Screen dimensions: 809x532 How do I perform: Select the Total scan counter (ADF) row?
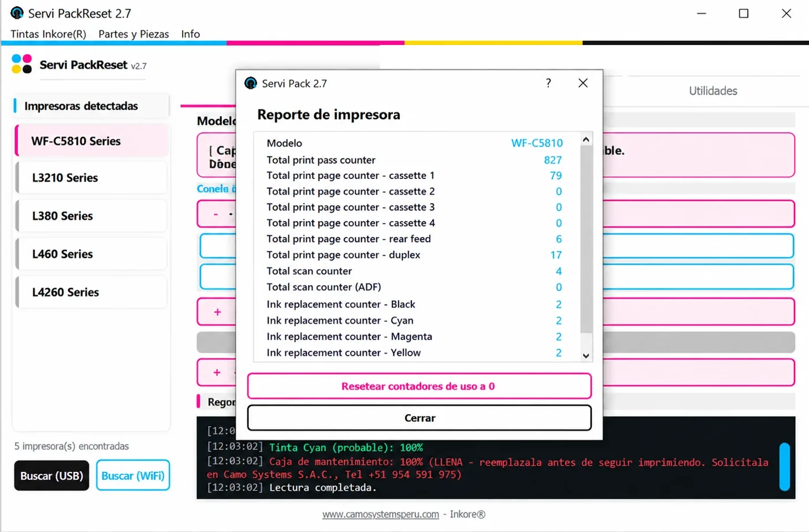pyautogui.click(x=417, y=287)
